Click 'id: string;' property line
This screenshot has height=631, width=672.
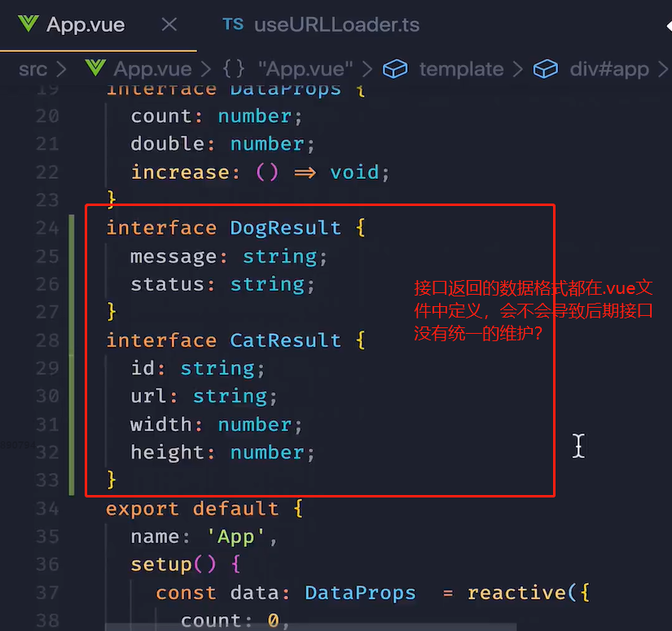[x=198, y=368]
